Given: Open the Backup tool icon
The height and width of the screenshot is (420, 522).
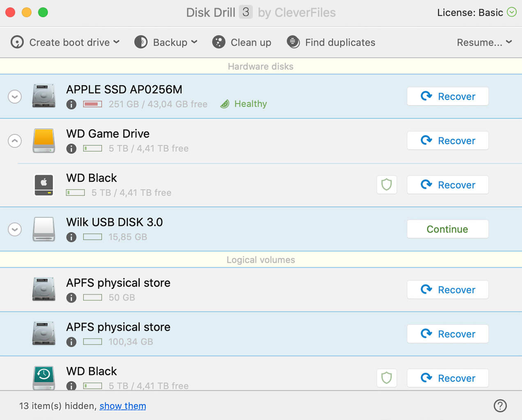Looking at the screenshot, I should click(141, 42).
